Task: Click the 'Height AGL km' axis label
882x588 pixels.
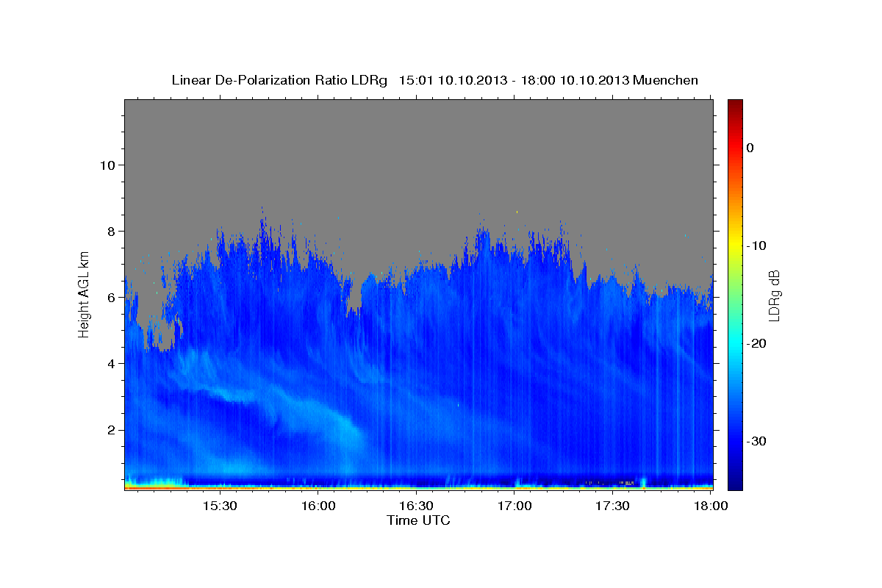Action: click(x=85, y=293)
